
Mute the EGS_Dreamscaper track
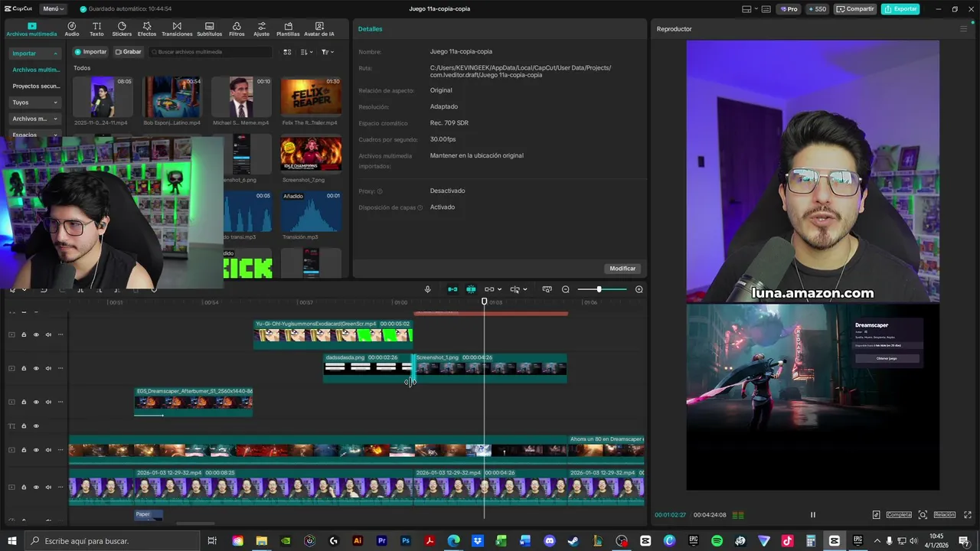point(48,402)
